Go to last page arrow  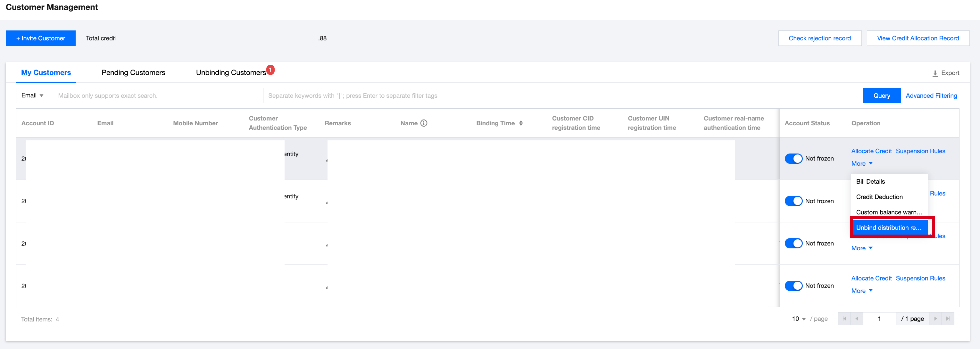(x=948, y=319)
